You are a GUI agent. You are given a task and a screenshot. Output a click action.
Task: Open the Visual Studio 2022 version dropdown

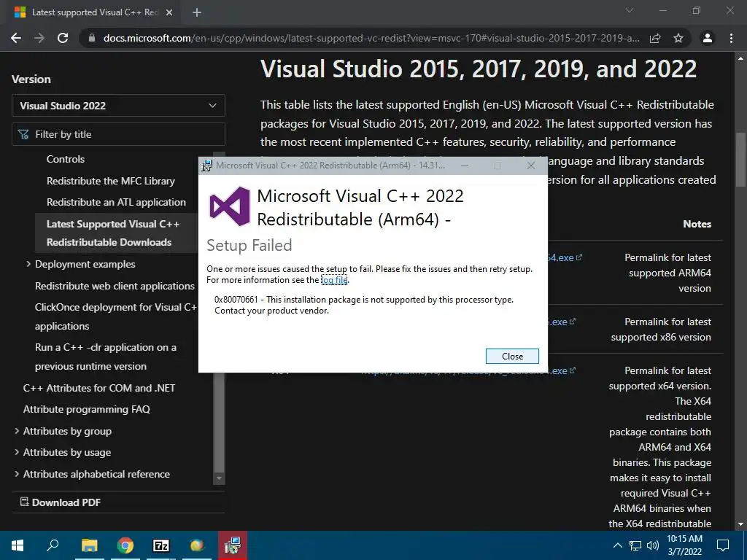[118, 105]
